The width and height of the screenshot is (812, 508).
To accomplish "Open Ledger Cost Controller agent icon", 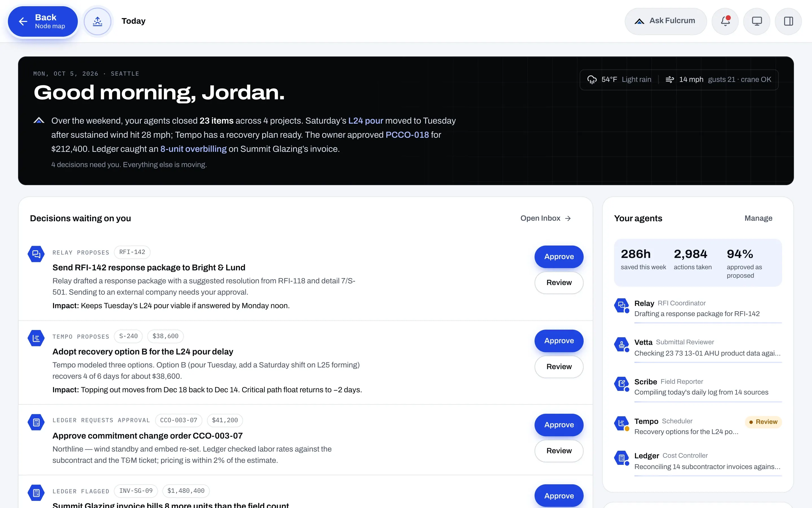I will pos(622,458).
